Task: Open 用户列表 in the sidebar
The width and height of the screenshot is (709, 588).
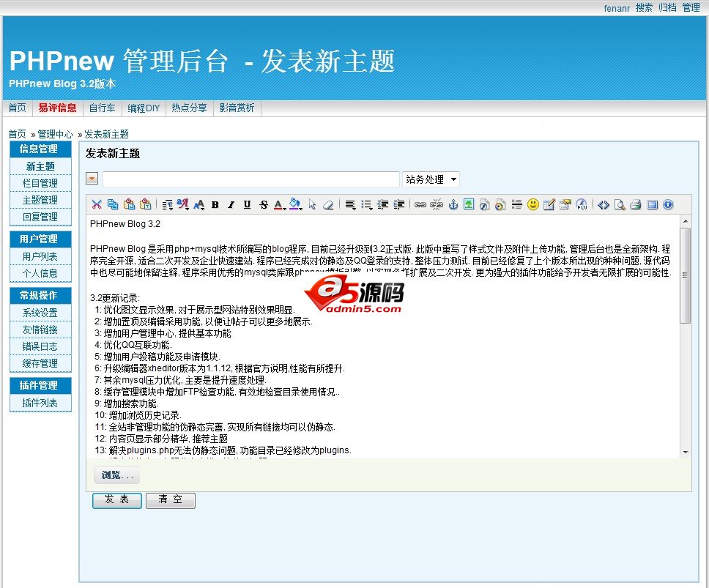Action: pos(40,256)
